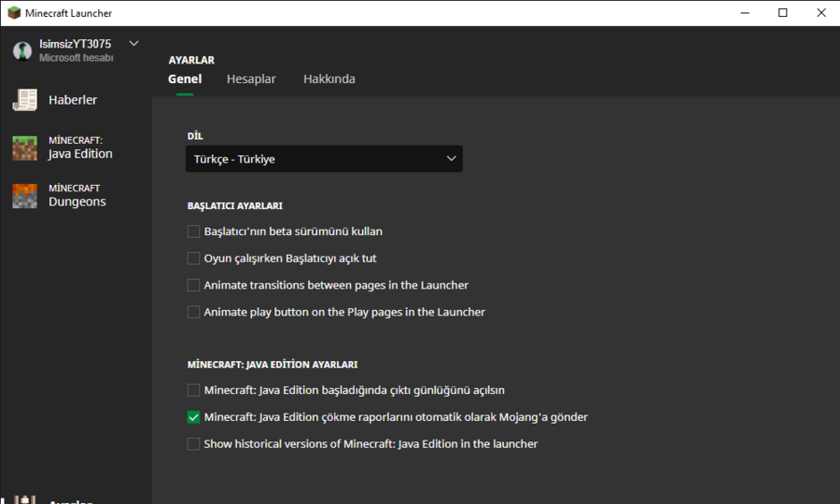This screenshot has width=840, height=504.
Task: Expand the account menu chevron
Action: (133, 43)
